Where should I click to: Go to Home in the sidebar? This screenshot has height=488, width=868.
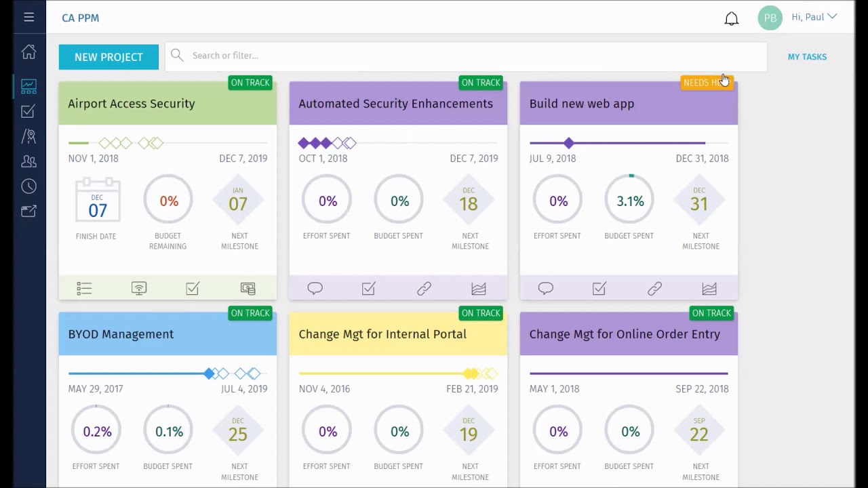coord(28,52)
